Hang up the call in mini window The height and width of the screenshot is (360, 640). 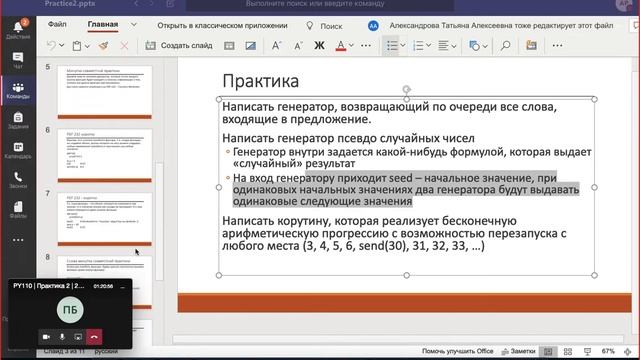pyautogui.click(x=94, y=337)
